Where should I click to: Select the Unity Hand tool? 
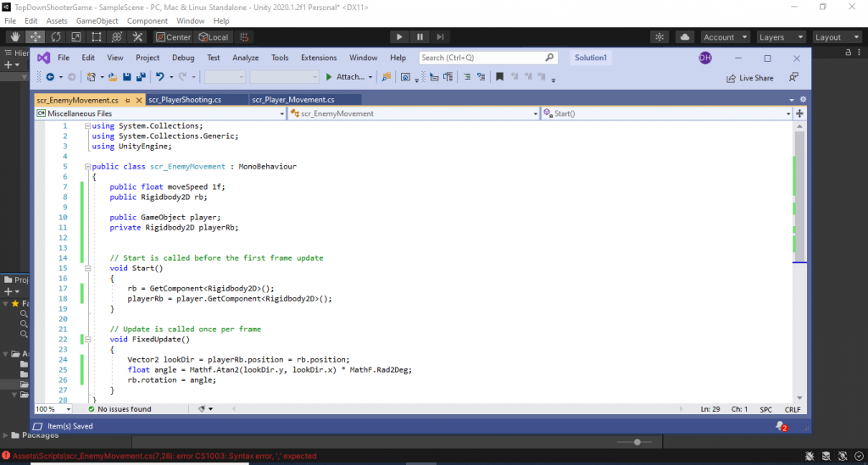coord(14,37)
